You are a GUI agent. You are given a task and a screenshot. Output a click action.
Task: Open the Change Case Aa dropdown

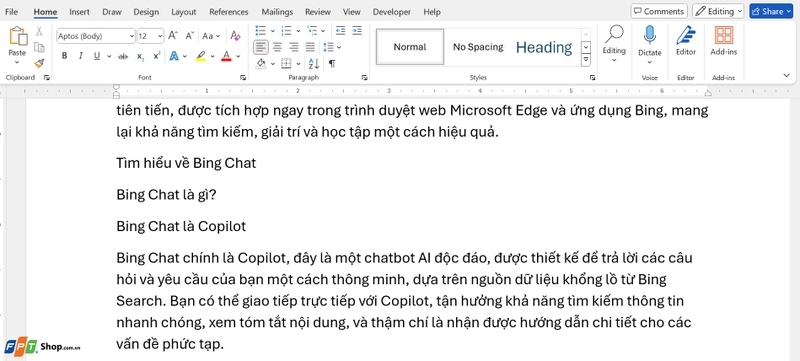pos(211,36)
